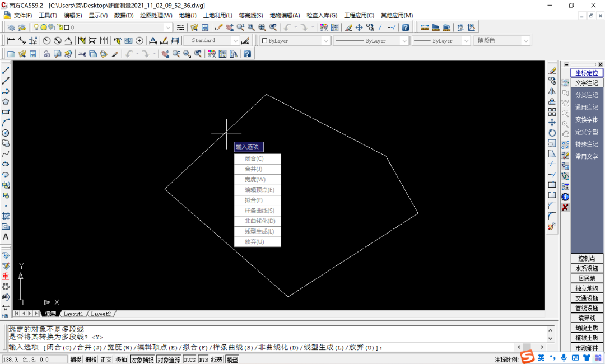The width and height of the screenshot is (605, 364).
Task: Switch the 英 input language indicator
Action: click(x=541, y=358)
